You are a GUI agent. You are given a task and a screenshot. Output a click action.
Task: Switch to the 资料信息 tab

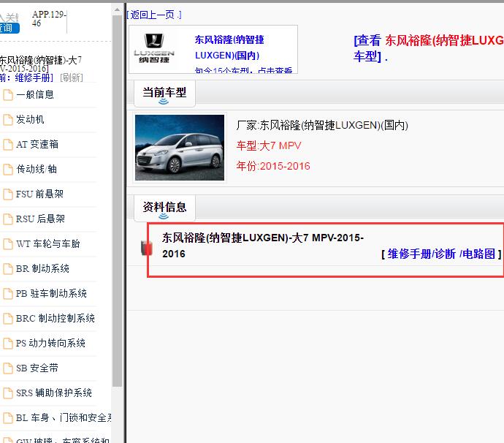click(x=164, y=208)
